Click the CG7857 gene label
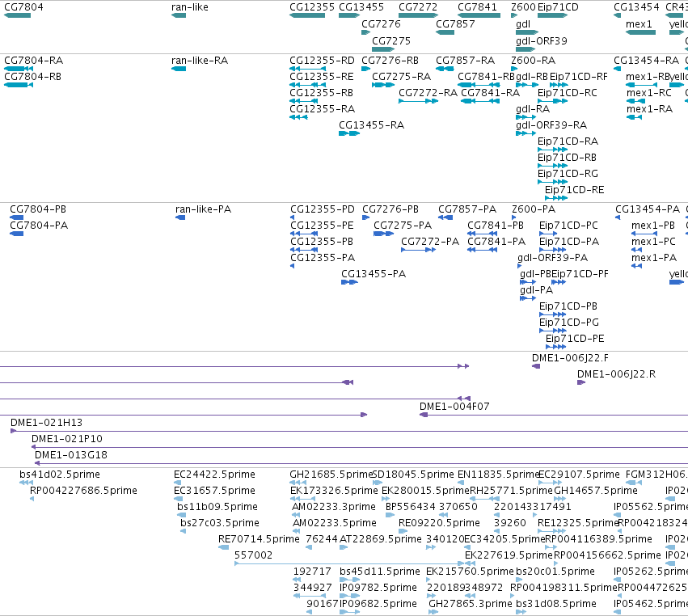Image resolution: width=688 pixels, height=616 pixels. tap(455, 24)
